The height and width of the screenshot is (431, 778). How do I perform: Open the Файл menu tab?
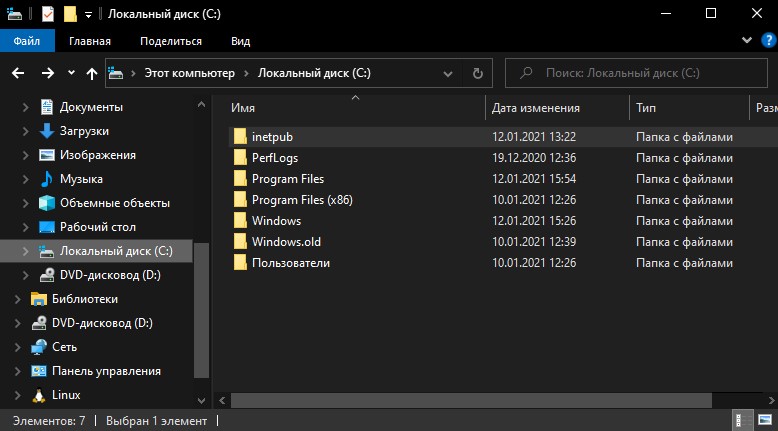point(27,41)
